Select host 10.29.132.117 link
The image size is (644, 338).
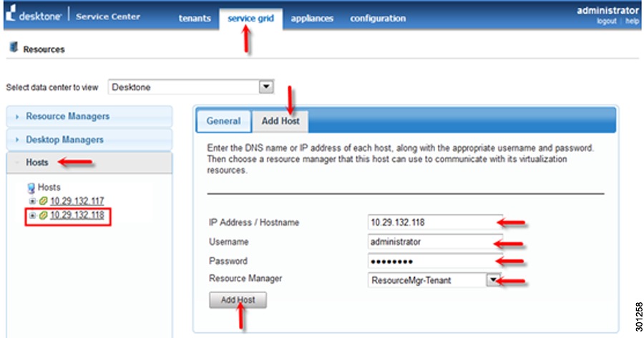(77, 201)
